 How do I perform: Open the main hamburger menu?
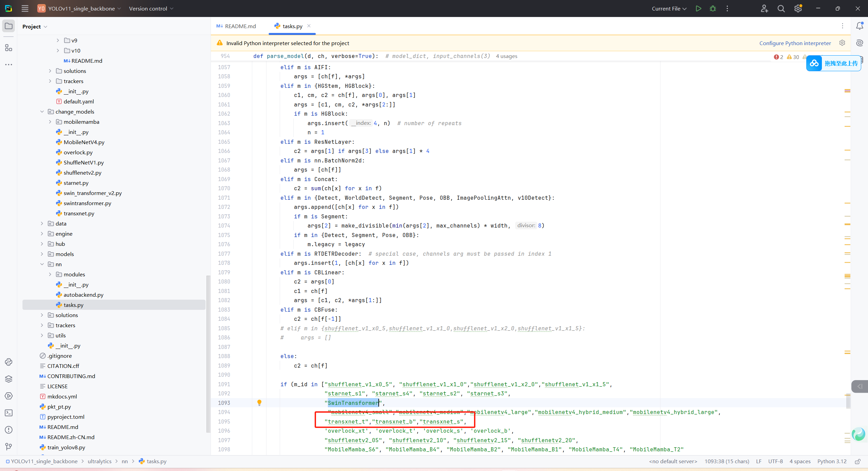pos(25,8)
